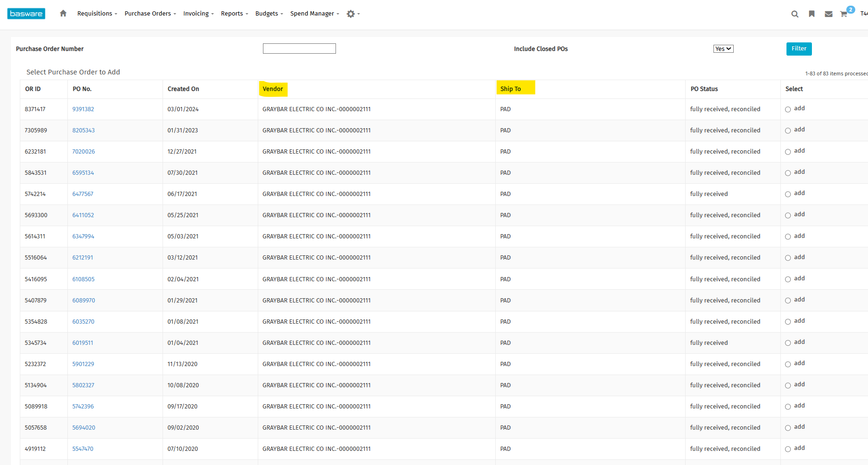Open the bookmarks icon
The image size is (868, 465).
pyautogui.click(x=811, y=14)
